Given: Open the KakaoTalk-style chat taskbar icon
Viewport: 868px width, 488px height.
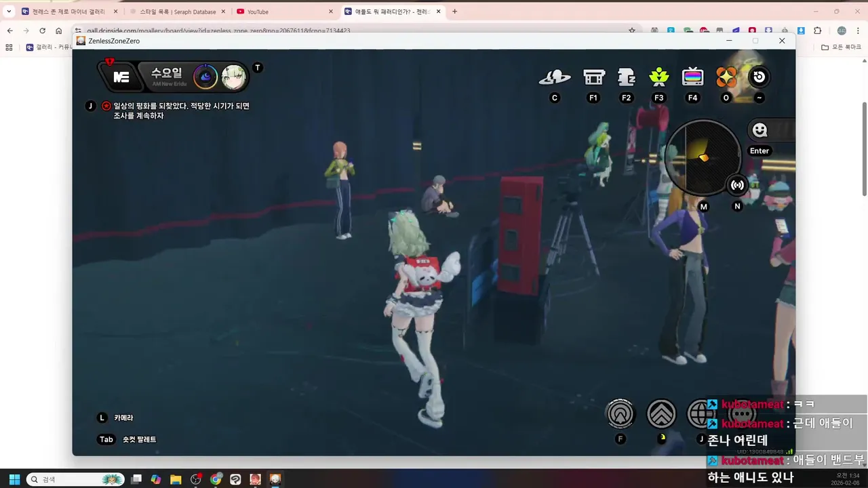Looking at the screenshot, I should [235, 479].
